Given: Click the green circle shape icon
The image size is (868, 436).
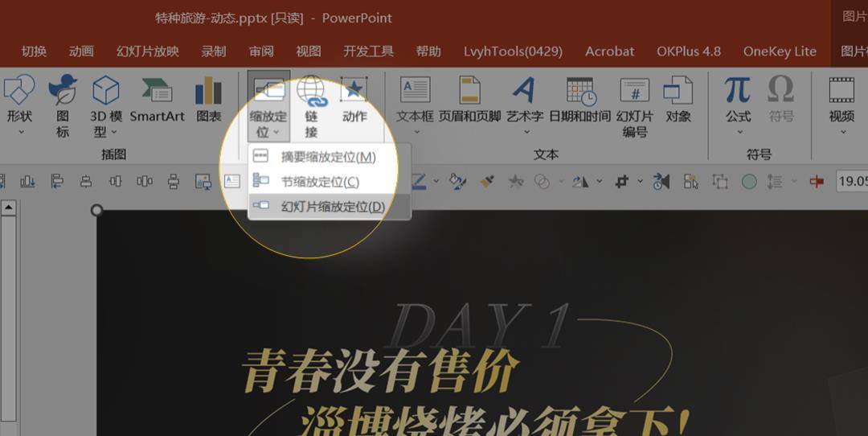Looking at the screenshot, I should pyautogui.click(x=749, y=181).
